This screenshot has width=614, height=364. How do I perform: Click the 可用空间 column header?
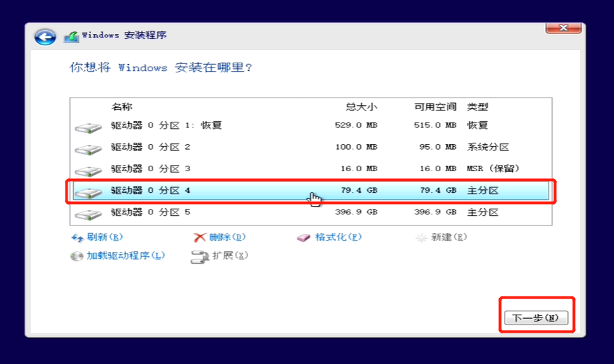436,106
